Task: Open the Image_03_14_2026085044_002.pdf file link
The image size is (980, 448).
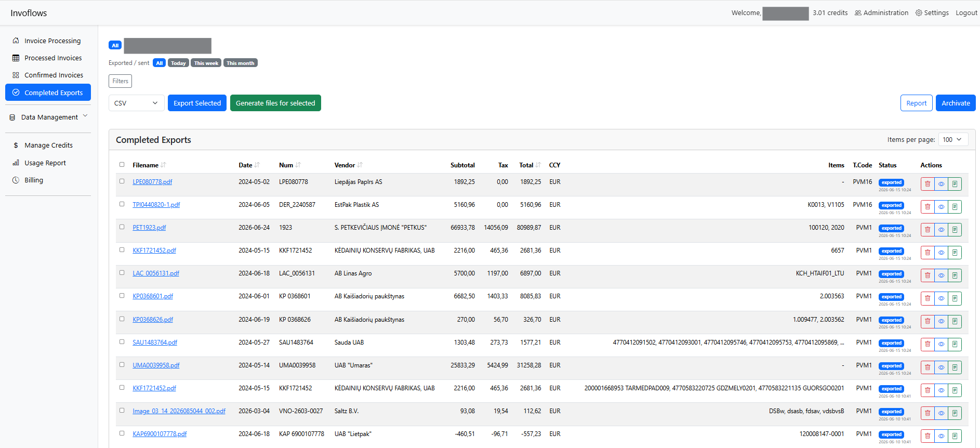Action: pyautogui.click(x=179, y=411)
